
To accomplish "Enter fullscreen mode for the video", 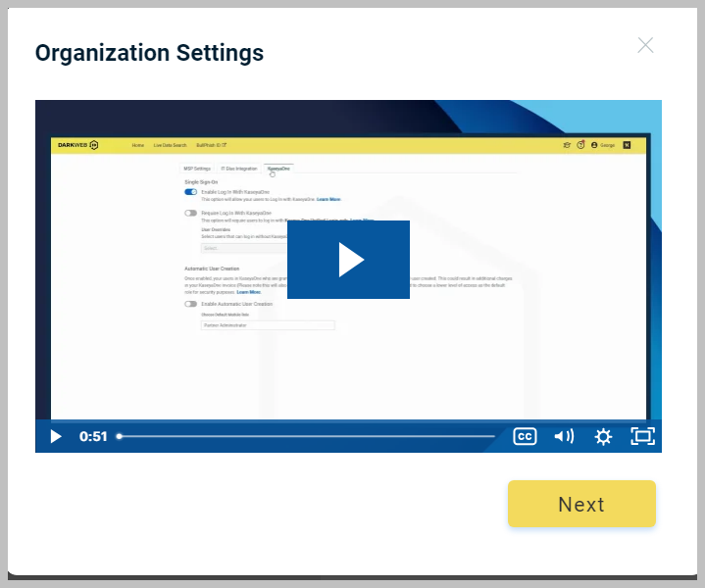I will (x=642, y=436).
